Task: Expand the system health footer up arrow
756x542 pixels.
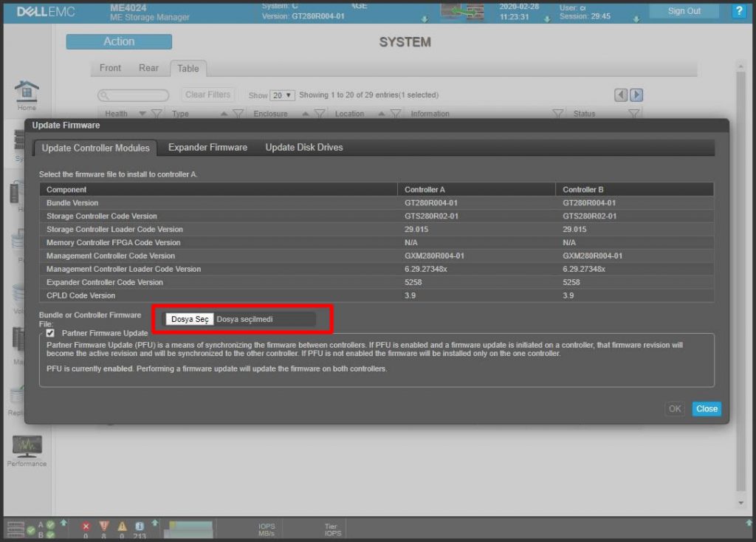Action: coord(63,523)
